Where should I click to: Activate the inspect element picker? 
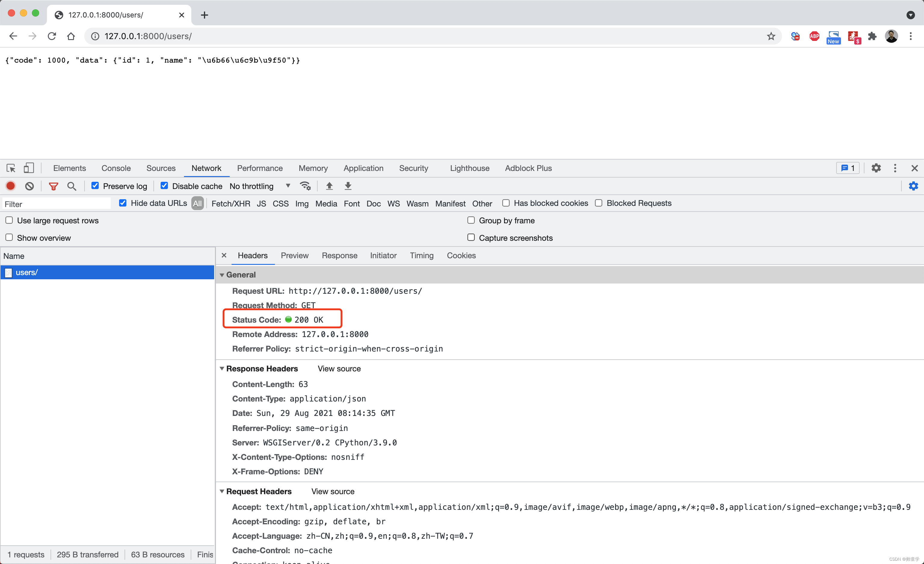(x=11, y=168)
